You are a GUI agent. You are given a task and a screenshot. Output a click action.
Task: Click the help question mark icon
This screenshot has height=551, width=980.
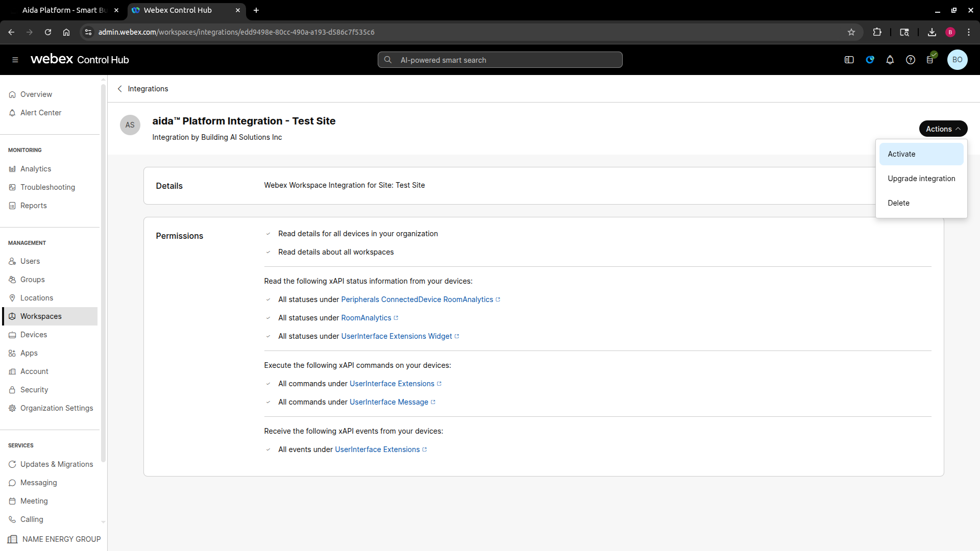coord(910,60)
